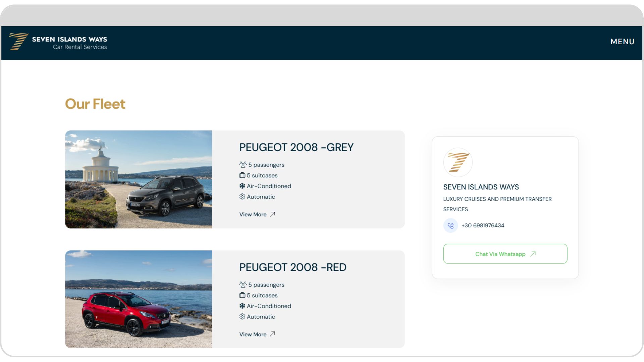Click the gear Automatic icon on Red Peugeot
Viewport: 644px width, 362px height.
(x=242, y=317)
